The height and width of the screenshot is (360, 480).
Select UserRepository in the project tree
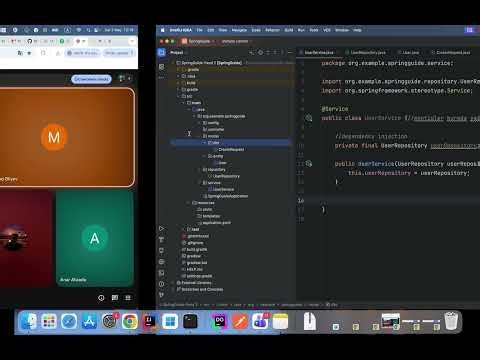[224, 176]
